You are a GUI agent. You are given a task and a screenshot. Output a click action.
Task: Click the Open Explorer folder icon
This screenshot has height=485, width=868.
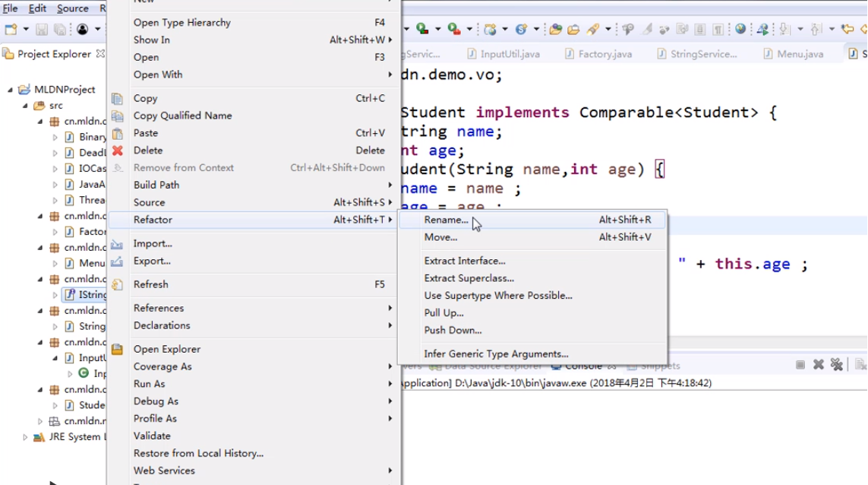(x=117, y=349)
